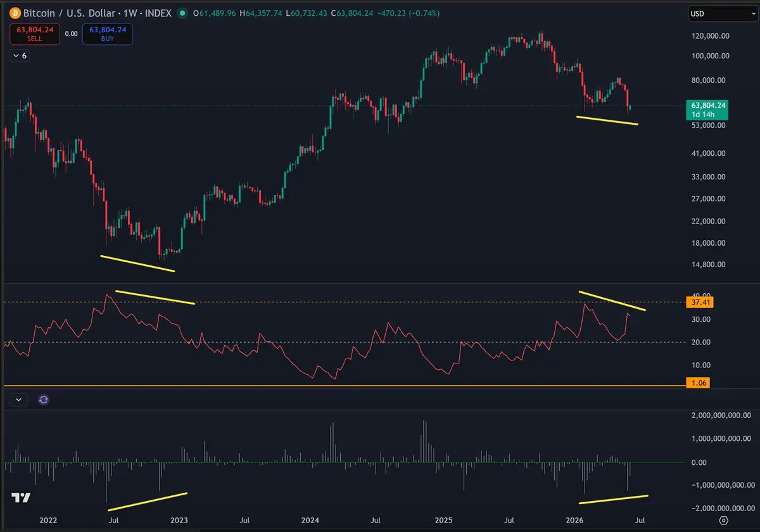The image size is (760, 532).
Task: Click the green market status dot
Action: tap(182, 13)
